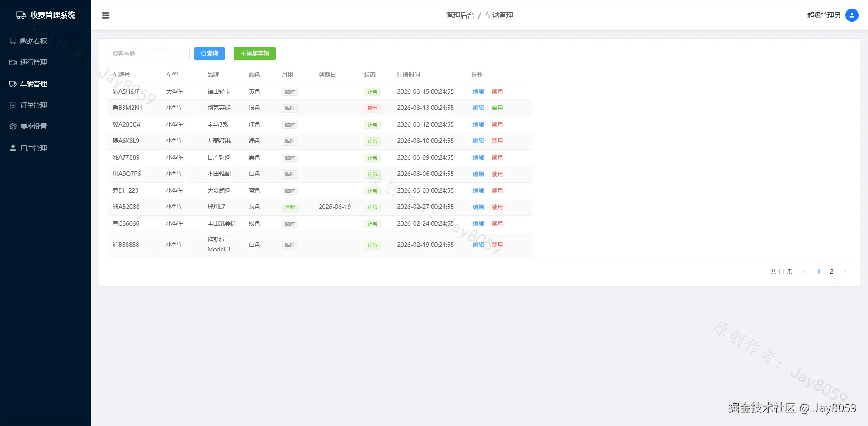Click the expiry date 2026-06-19
The height and width of the screenshot is (426, 868).
[335, 207]
